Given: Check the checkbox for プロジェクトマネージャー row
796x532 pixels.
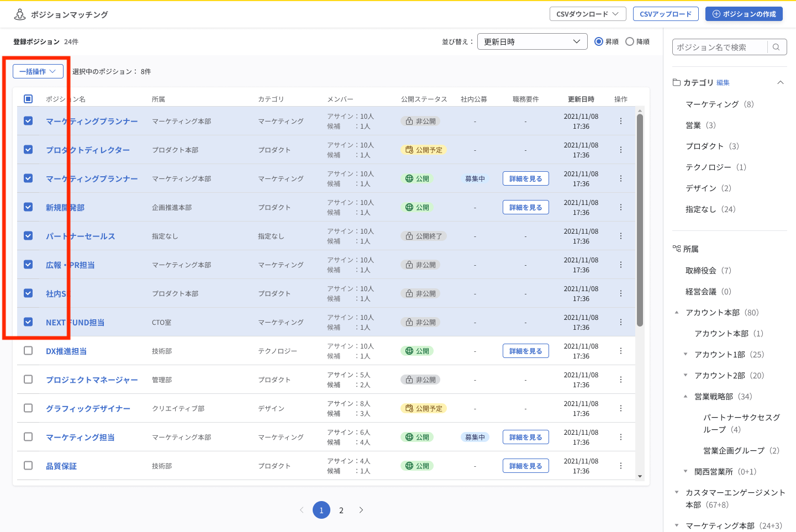Looking at the screenshot, I should tap(28, 380).
